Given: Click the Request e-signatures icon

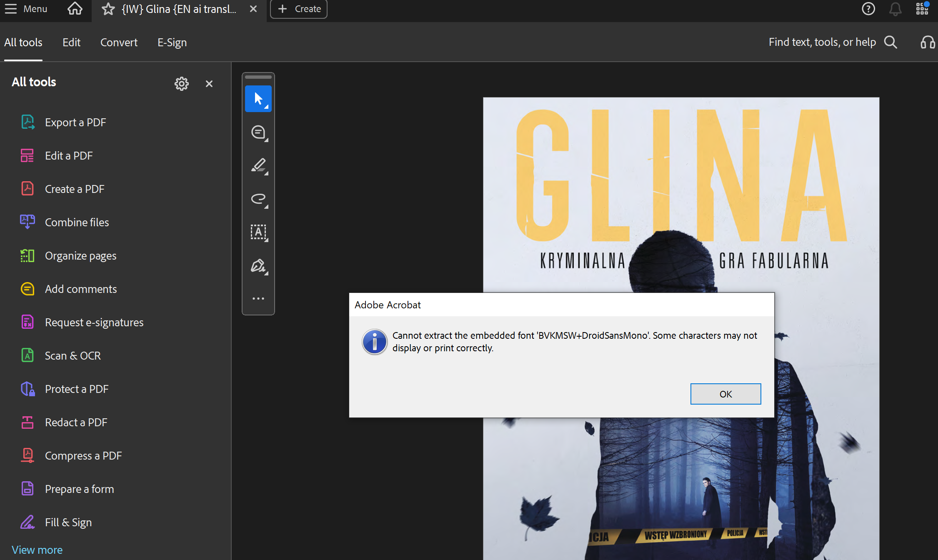Looking at the screenshot, I should tap(28, 322).
